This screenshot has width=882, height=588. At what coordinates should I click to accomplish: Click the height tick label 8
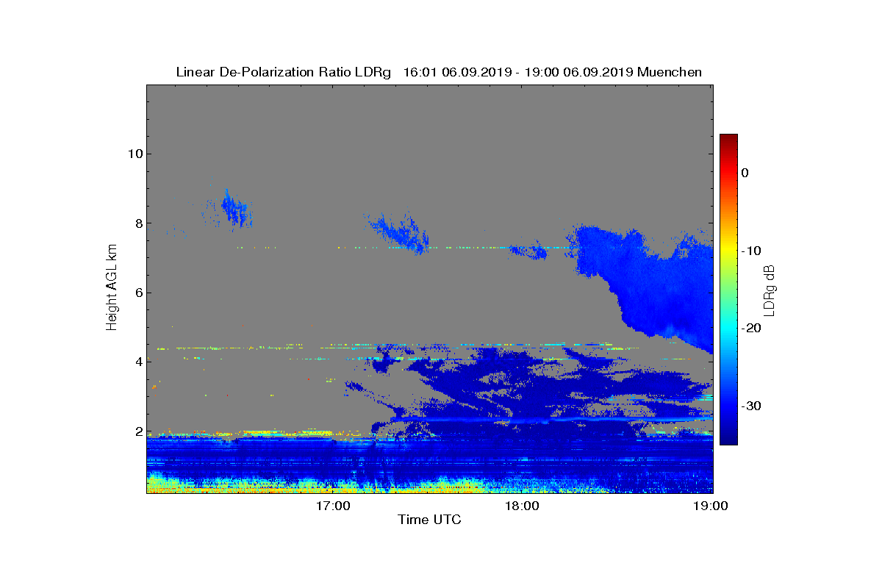click(x=138, y=223)
